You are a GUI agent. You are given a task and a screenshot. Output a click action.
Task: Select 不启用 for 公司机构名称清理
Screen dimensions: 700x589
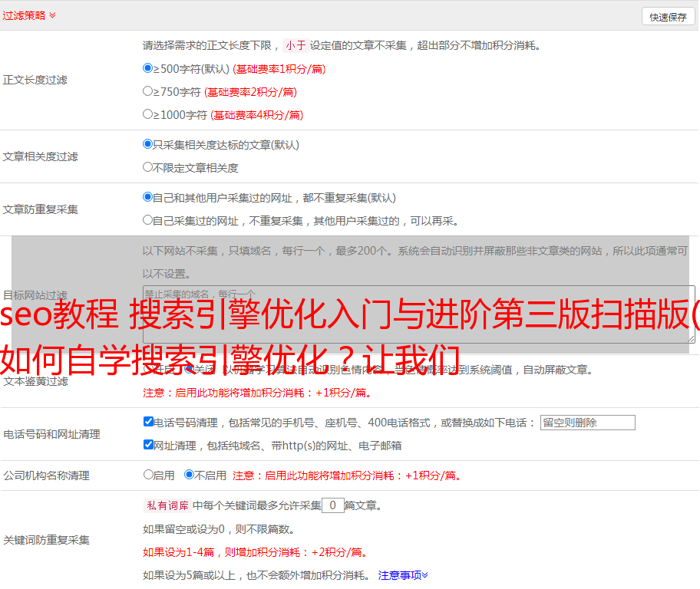click(x=189, y=475)
